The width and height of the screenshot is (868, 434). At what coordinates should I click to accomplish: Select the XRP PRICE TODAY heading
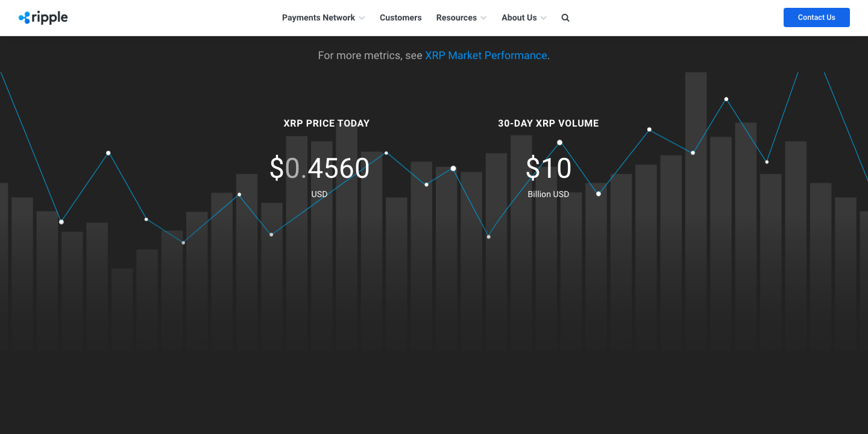tap(327, 124)
